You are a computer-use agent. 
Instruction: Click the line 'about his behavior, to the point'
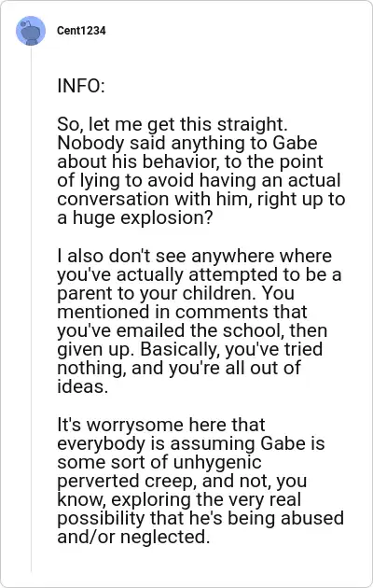(190, 161)
